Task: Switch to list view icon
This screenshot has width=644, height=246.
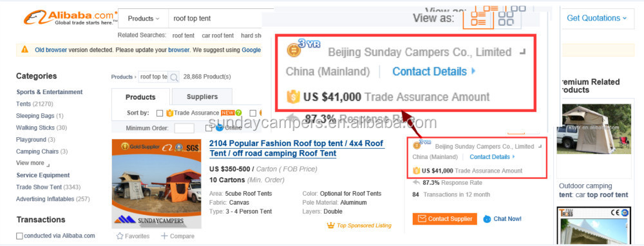Action: pyautogui.click(x=478, y=19)
